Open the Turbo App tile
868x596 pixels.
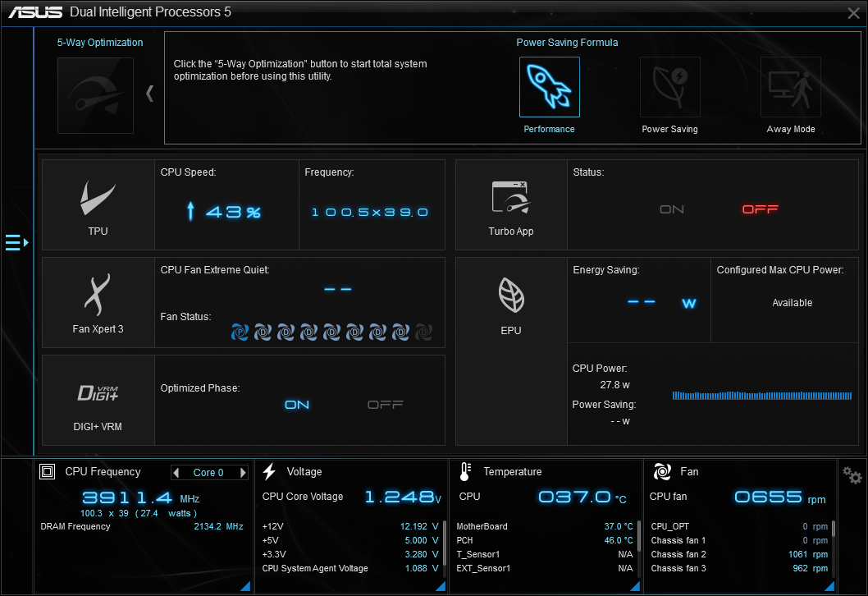coord(511,205)
